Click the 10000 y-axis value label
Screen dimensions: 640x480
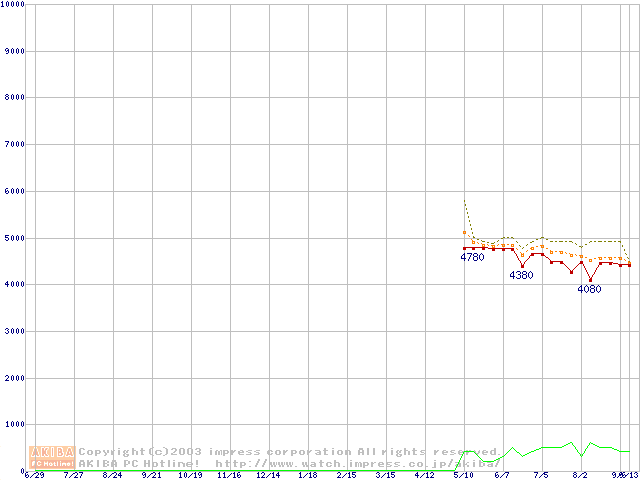coord(14,5)
